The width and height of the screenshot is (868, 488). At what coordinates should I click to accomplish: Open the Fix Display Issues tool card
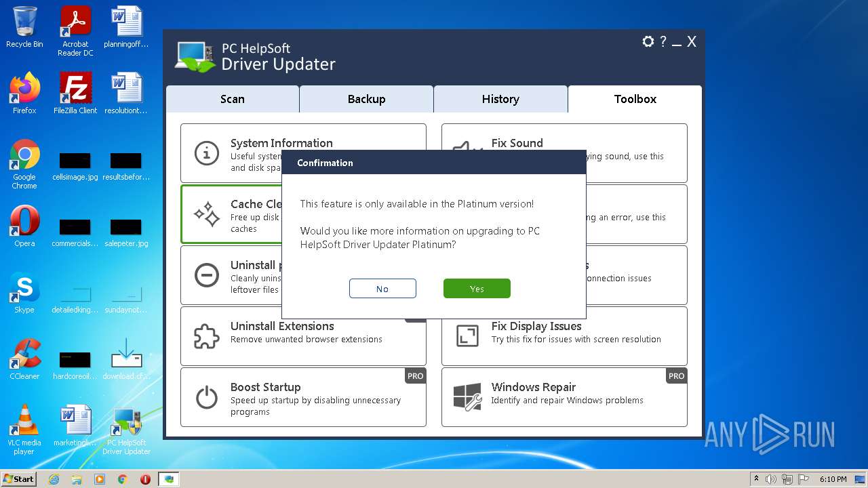point(564,336)
